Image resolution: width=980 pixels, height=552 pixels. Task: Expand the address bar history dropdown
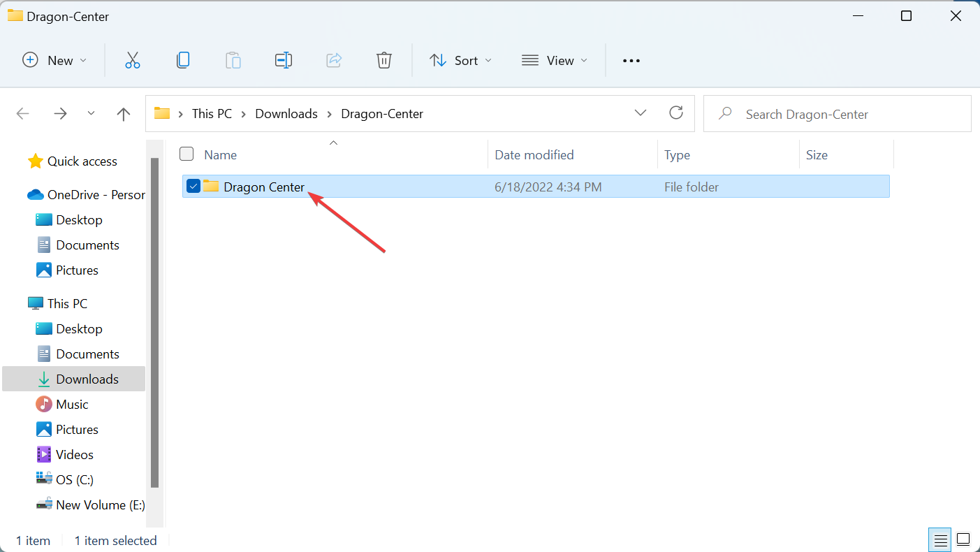(641, 113)
